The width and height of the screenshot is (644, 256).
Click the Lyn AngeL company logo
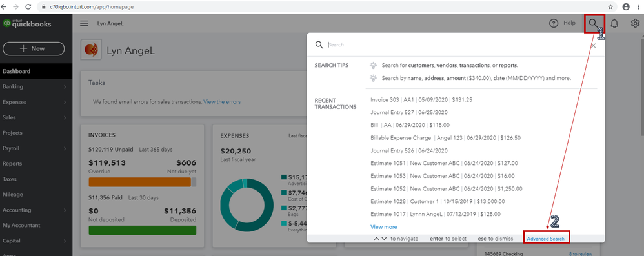click(x=91, y=50)
